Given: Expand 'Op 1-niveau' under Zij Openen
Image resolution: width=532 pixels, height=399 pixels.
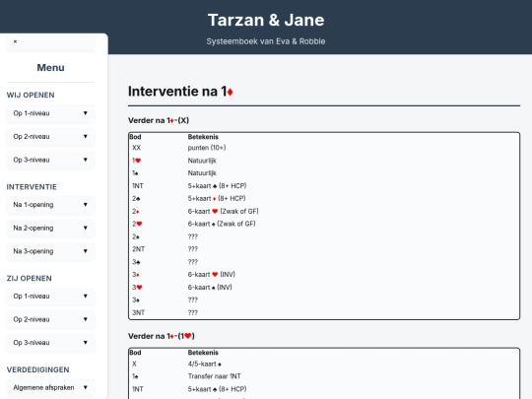Looking at the screenshot, I should (x=50, y=296).
